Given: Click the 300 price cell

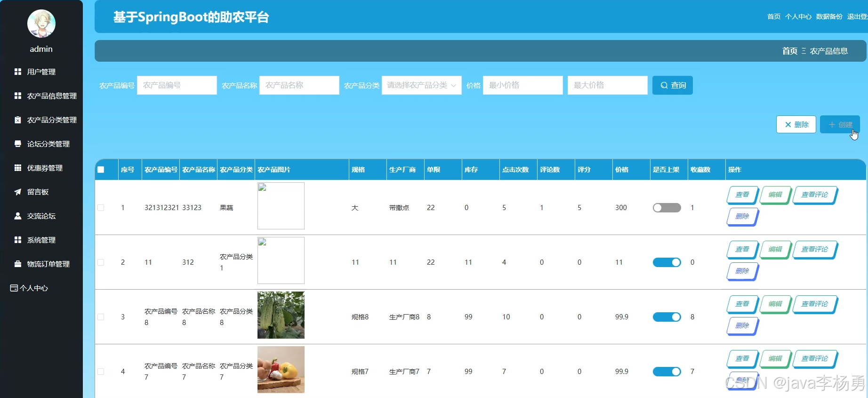Looking at the screenshot, I should pyautogui.click(x=621, y=208).
